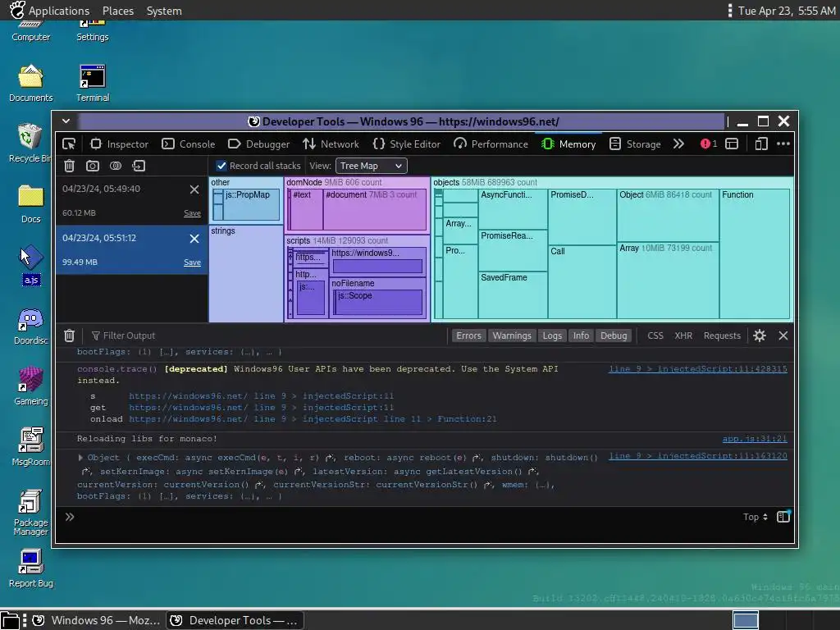Open the iframe frame picker icon
Screen dimensions: 840x630
(x=732, y=144)
